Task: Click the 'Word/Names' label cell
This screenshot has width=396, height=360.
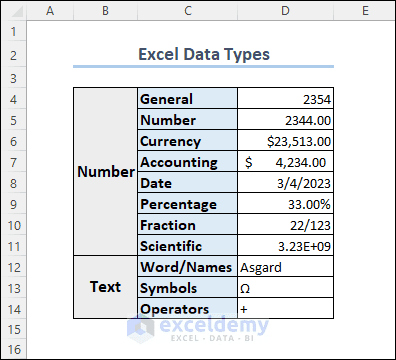Action: click(188, 267)
